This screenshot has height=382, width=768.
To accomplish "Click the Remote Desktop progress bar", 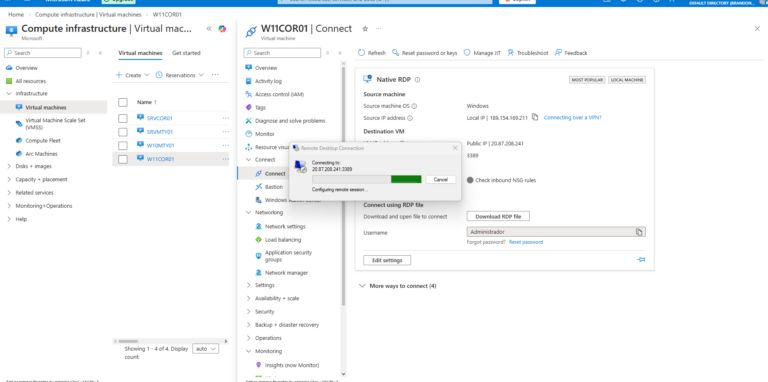I will pos(367,179).
